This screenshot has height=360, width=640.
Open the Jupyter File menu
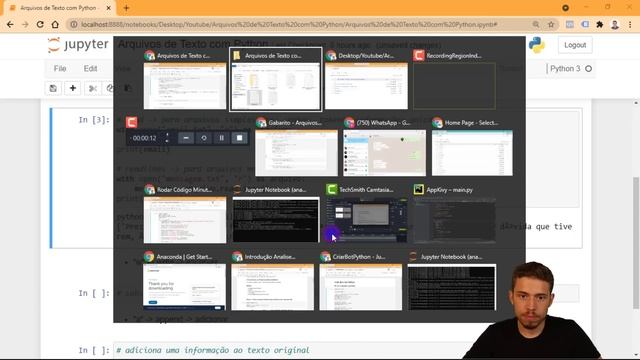click(x=60, y=69)
